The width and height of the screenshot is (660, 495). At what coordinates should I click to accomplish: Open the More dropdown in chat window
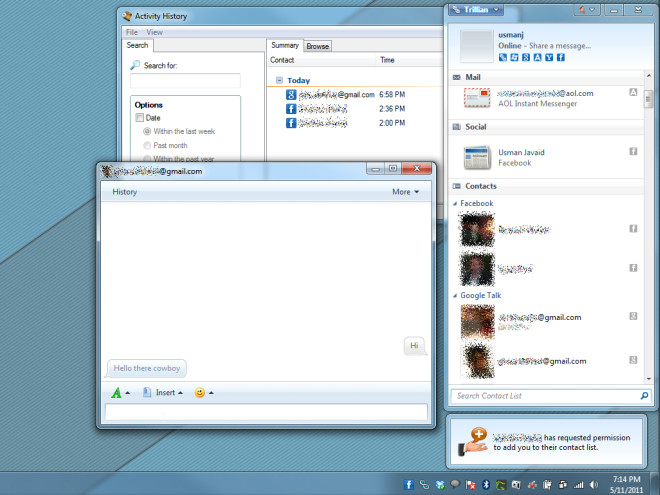click(405, 192)
